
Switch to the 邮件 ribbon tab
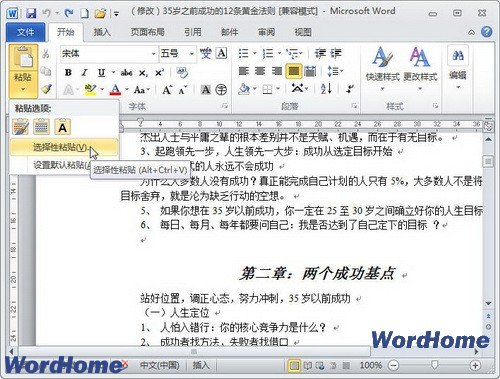pyautogui.click(x=230, y=32)
